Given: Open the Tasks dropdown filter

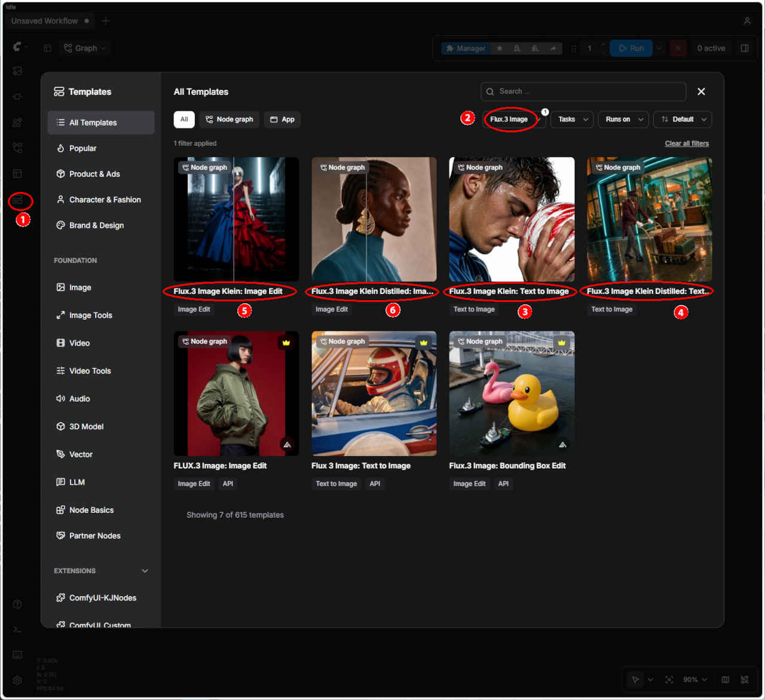Looking at the screenshot, I should pyautogui.click(x=572, y=120).
